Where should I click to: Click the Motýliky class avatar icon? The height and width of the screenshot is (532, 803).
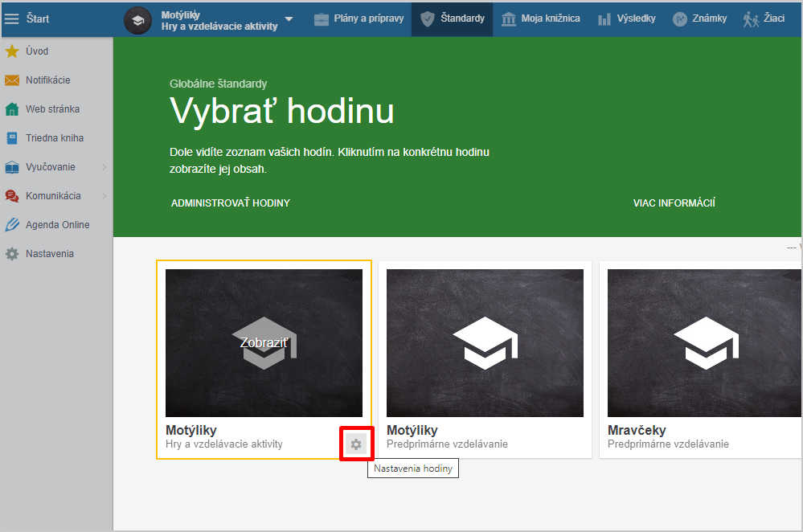click(x=137, y=20)
